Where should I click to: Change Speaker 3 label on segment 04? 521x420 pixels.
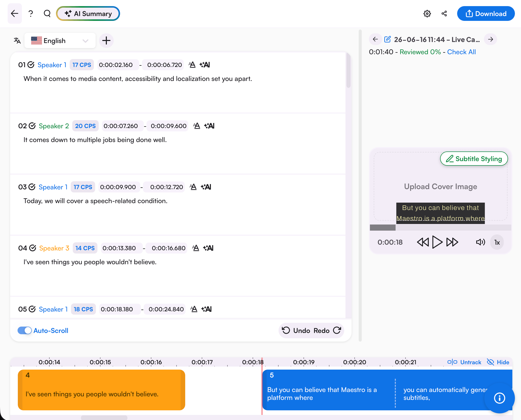click(54, 248)
